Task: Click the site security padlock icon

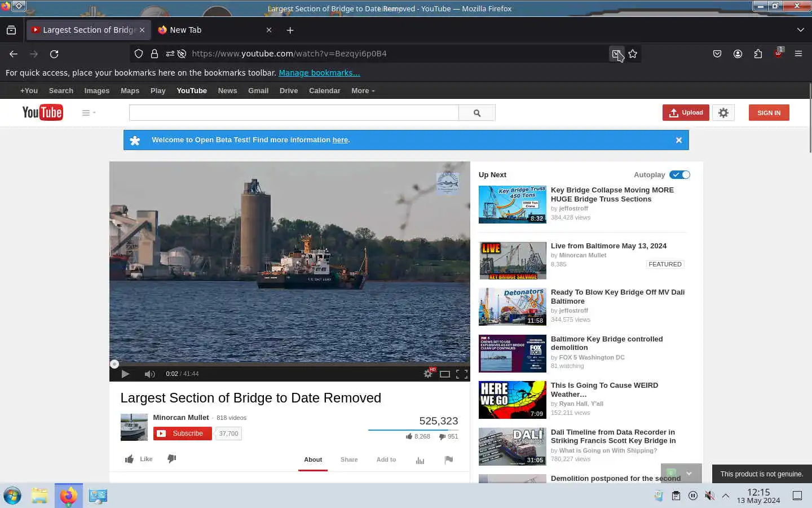Action: click(x=155, y=54)
